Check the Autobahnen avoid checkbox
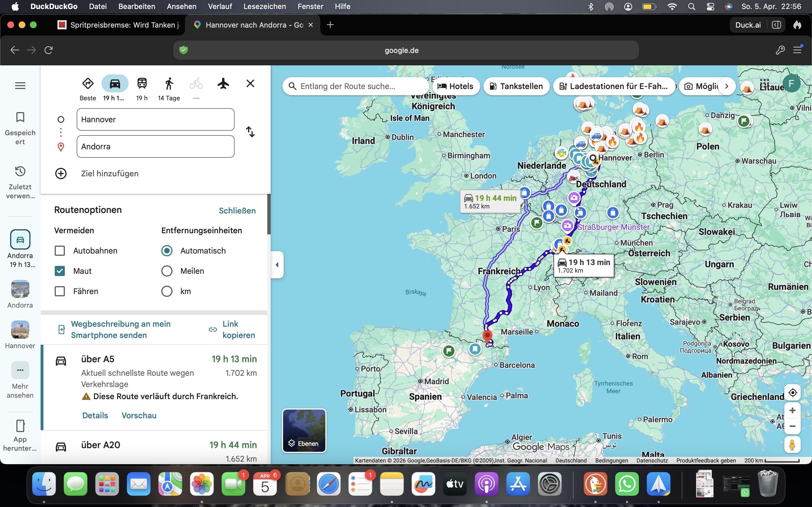 point(60,250)
